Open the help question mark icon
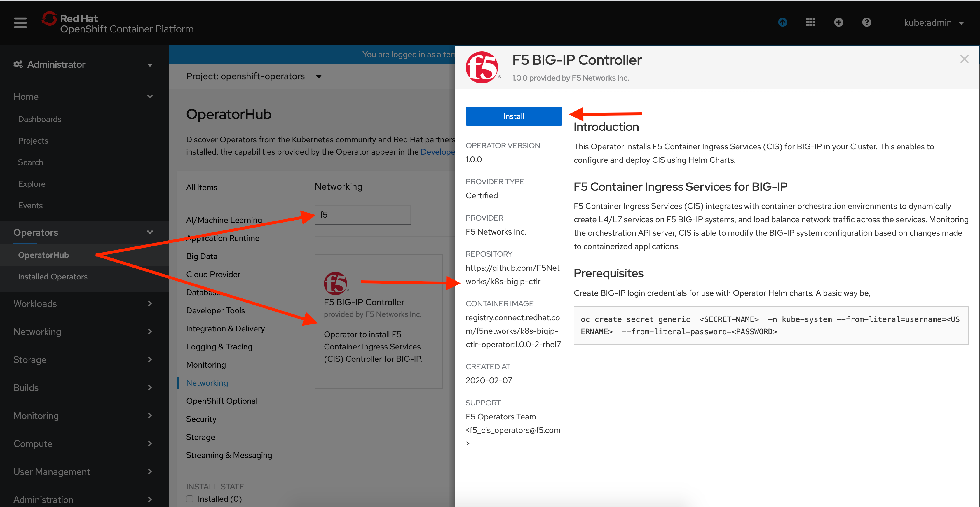Viewport: 980px width, 507px height. [866, 22]
